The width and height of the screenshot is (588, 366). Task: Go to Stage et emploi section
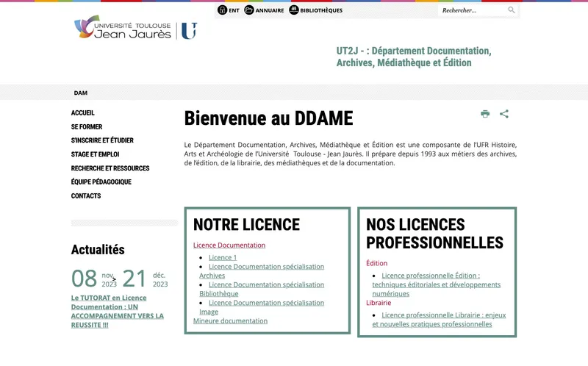[95, 154]
